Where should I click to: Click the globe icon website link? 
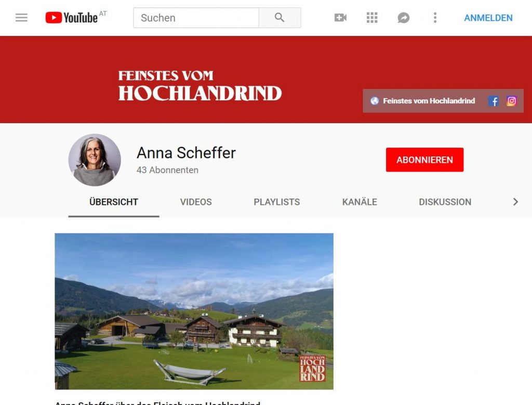click(x=375, y=101)
